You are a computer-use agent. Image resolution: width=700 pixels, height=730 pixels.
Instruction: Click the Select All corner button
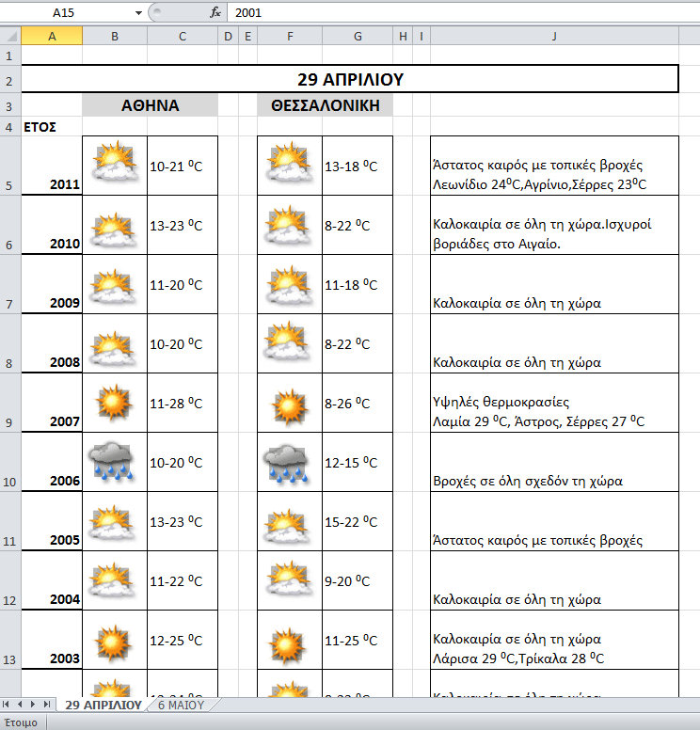tap(10, 37)
